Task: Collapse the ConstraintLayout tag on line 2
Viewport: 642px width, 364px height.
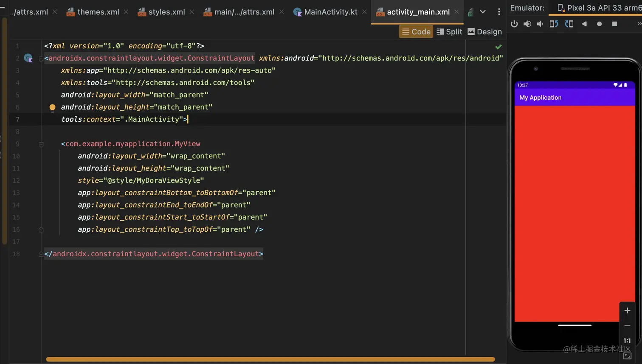Action: 41,59
